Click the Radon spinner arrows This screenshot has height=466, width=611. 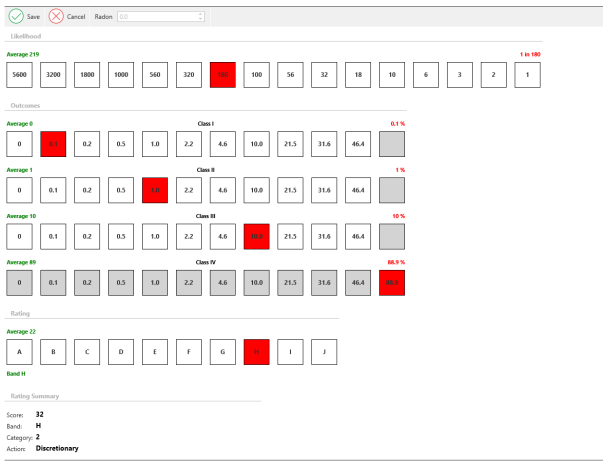(x=200, y=16)
